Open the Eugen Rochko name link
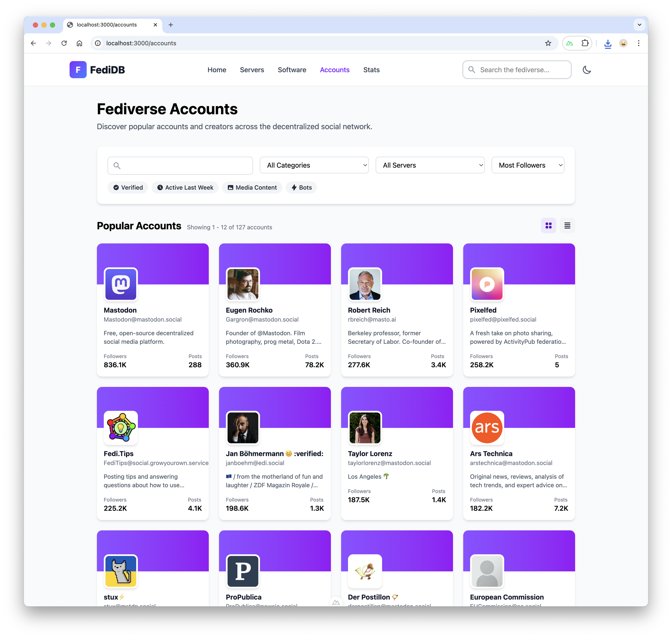 click(x=249, y=310)
